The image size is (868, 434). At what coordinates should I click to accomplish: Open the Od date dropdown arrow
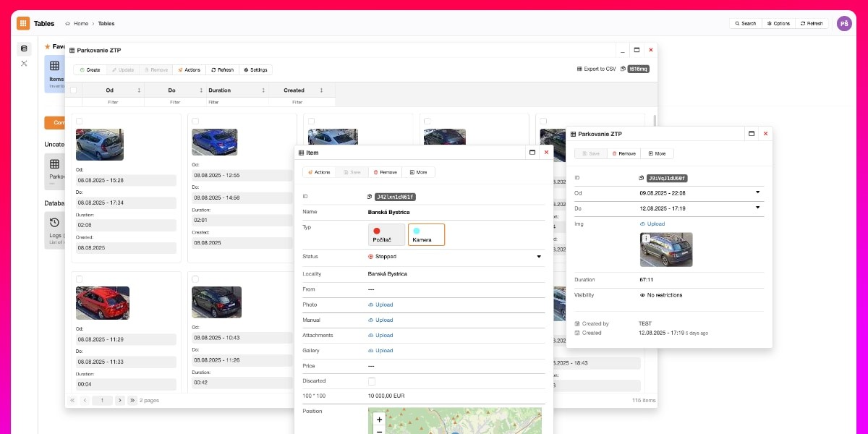click(x=758, y=192)
